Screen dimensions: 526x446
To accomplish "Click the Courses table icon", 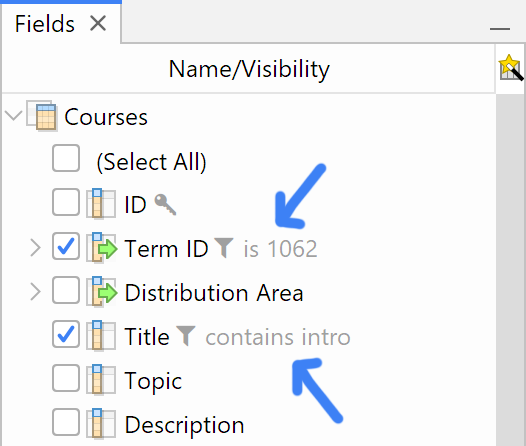I will 42,116.
